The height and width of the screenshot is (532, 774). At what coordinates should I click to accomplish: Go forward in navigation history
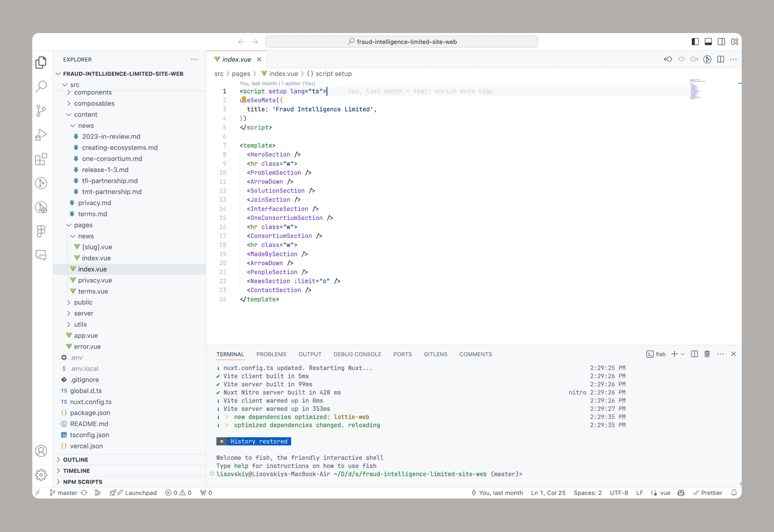point(255,42)
